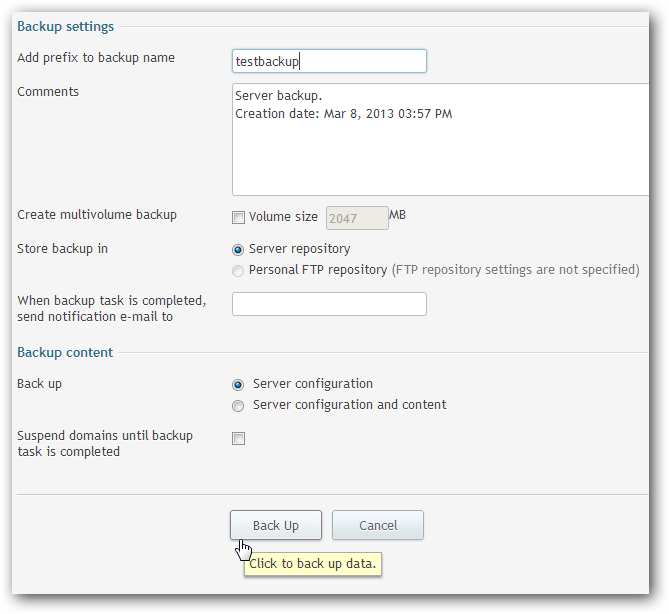Click the notification e-mail input field
This screenshot has width=669, height=614.
click(329, 304)
